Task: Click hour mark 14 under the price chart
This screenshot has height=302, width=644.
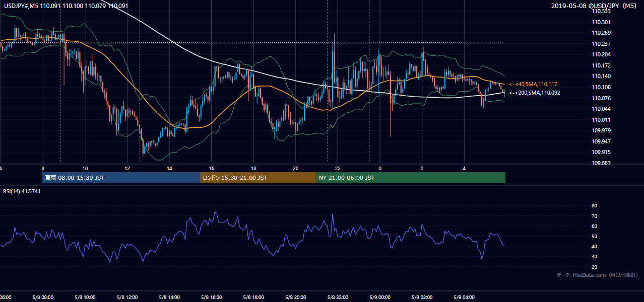Action: (170, 168)
